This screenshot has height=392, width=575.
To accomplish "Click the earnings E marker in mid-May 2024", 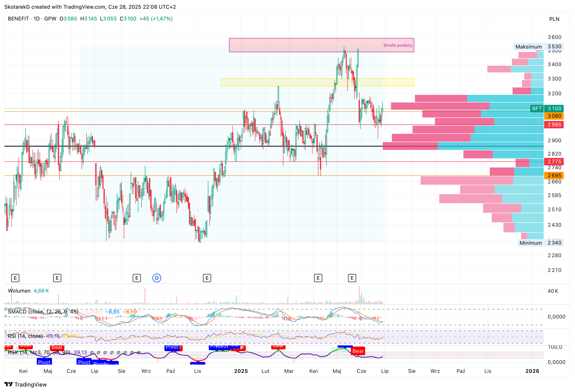I will [57, 278].
